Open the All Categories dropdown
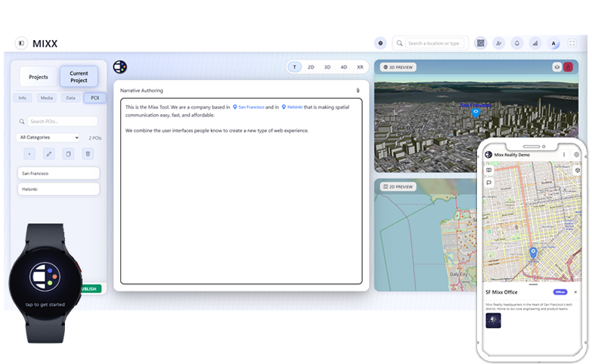Viewport: 592px width, 364px height. tap(48, 137)
